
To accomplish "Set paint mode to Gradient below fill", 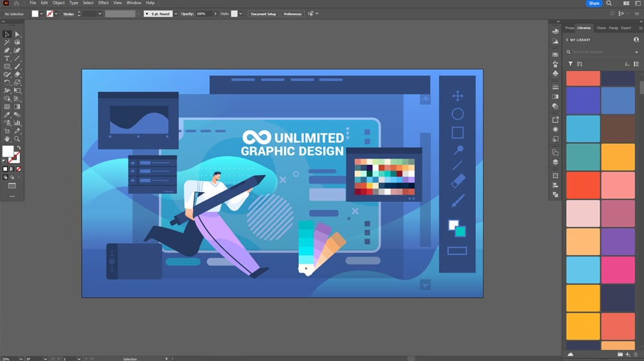I will [x=12, y=169].
